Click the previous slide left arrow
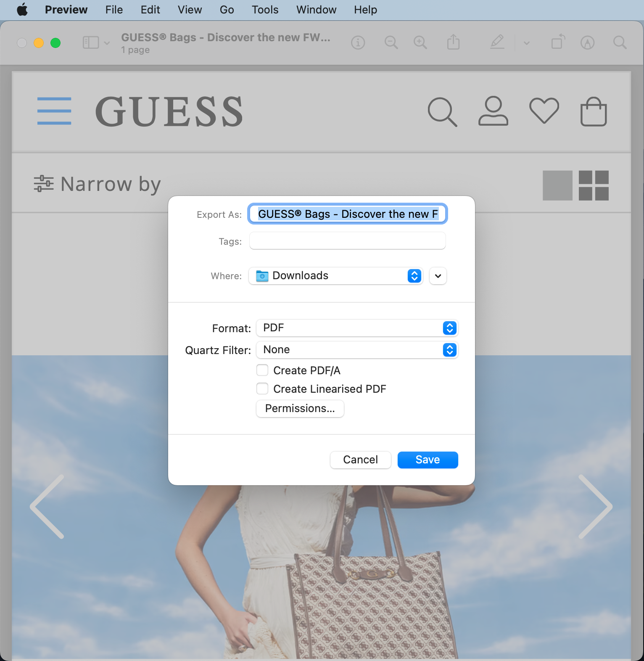Image resolution: width=644 pixels, height=661 pixels. tap(47, 507)
